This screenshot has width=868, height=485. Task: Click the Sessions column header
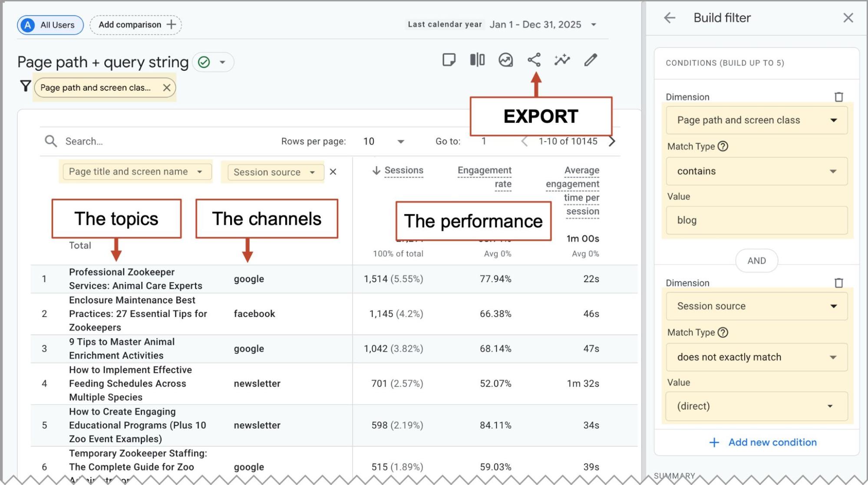pyautogui.click(x=404, y=171)
